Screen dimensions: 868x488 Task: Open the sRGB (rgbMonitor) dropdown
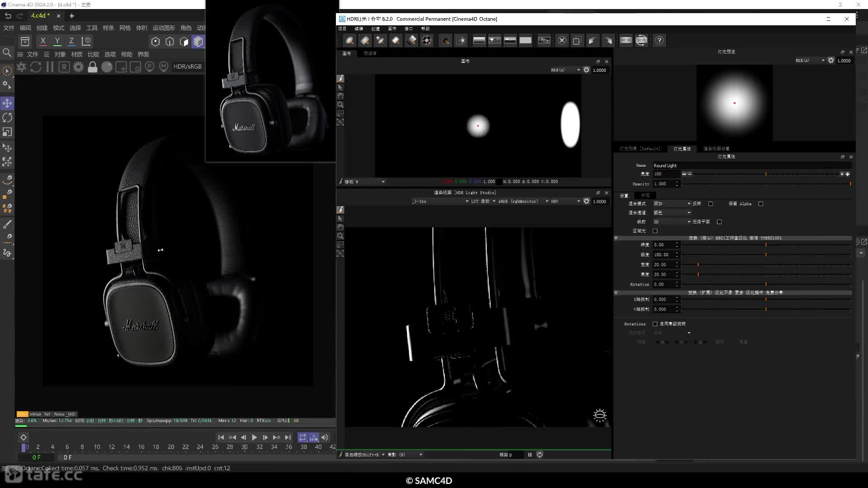click(523, 202)
